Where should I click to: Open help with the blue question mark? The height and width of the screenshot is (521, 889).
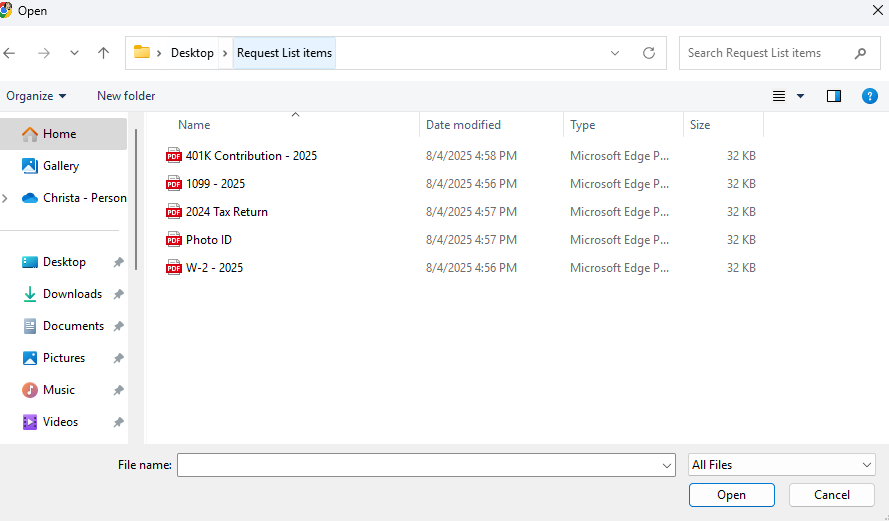coord(870,96)
